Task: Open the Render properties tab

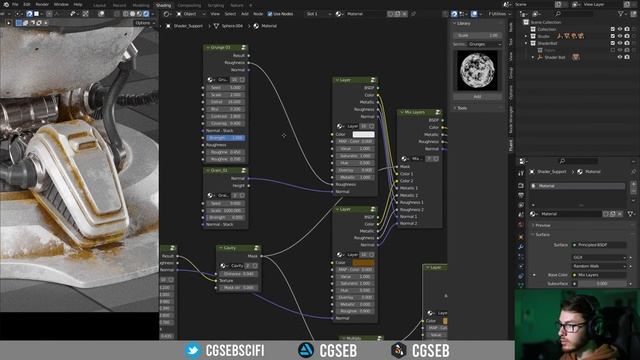Action: pyautogui.click(x=521, y=185)
